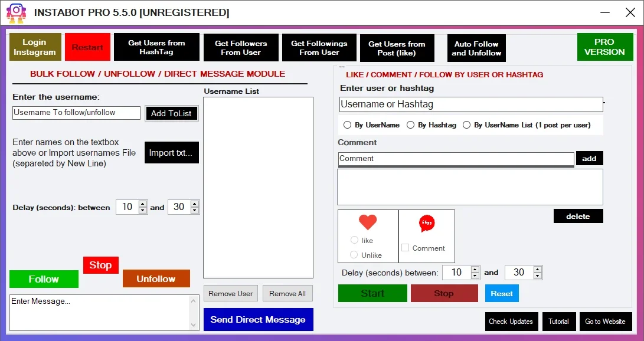The image size is (644, 341).
Task: Select the Unlike radio button
Action: pos(354,255)
